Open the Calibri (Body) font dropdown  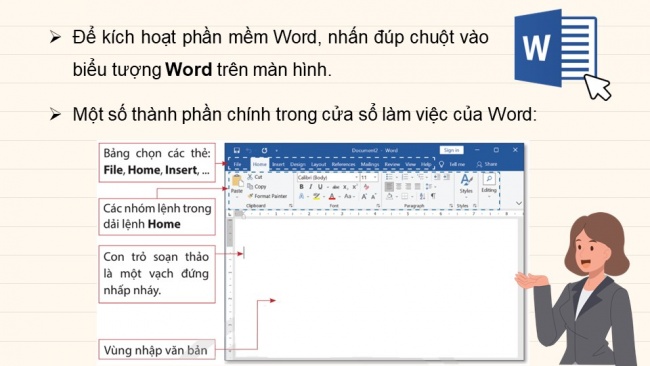coord(327,177)
